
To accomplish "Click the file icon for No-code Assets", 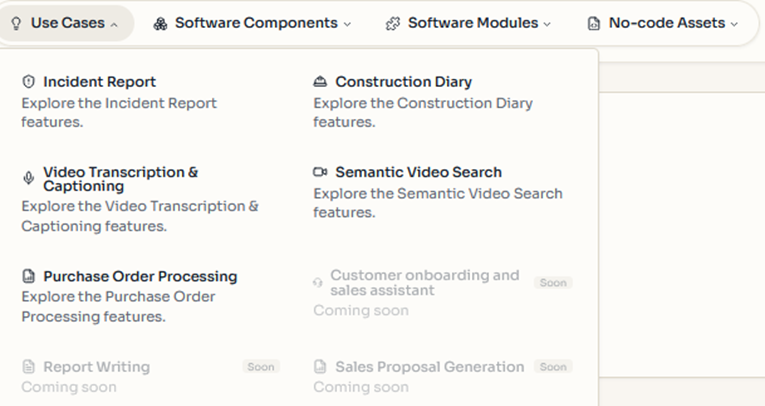I will point(594,24).
